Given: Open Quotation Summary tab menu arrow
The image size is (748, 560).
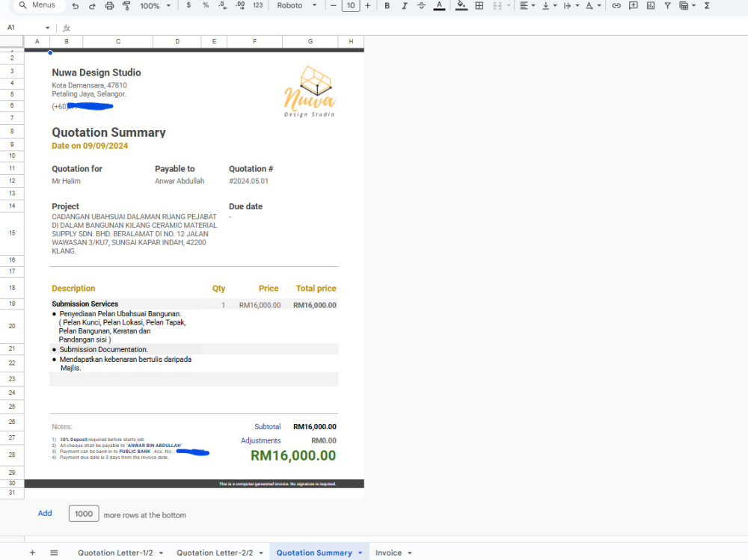Looking at the screenshot, I should (x=361, y=553).
